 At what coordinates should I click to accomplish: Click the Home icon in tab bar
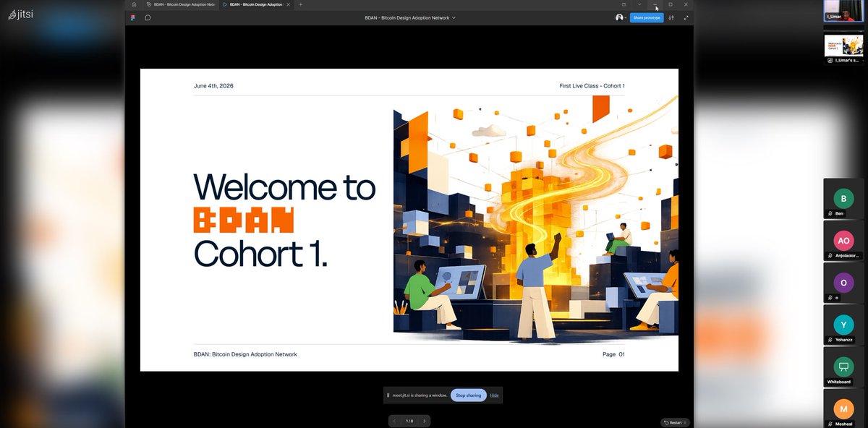(134, 4)
